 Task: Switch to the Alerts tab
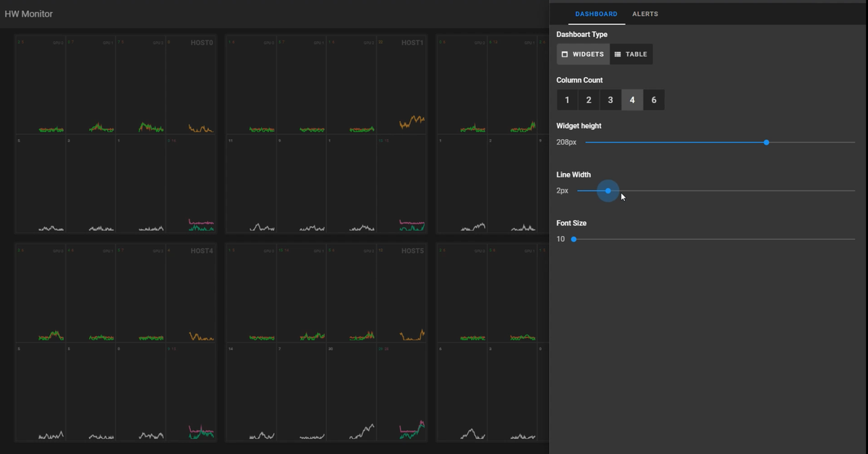[x=645, y=14]
